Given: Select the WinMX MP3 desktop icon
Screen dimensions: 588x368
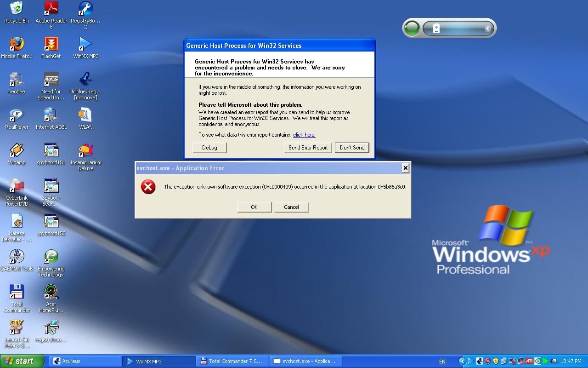Looking at the screenshot, I should click(x=85, y=48).
